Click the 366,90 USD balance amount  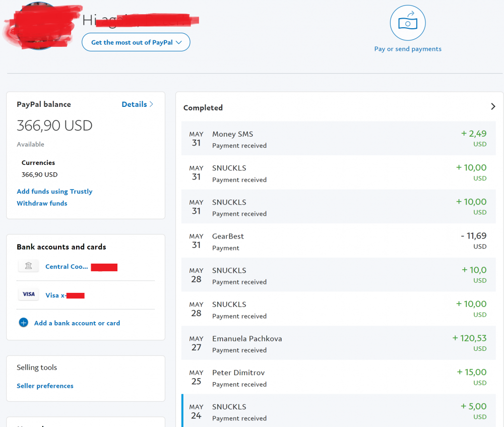pyautogui.click(x=54, y=126)
